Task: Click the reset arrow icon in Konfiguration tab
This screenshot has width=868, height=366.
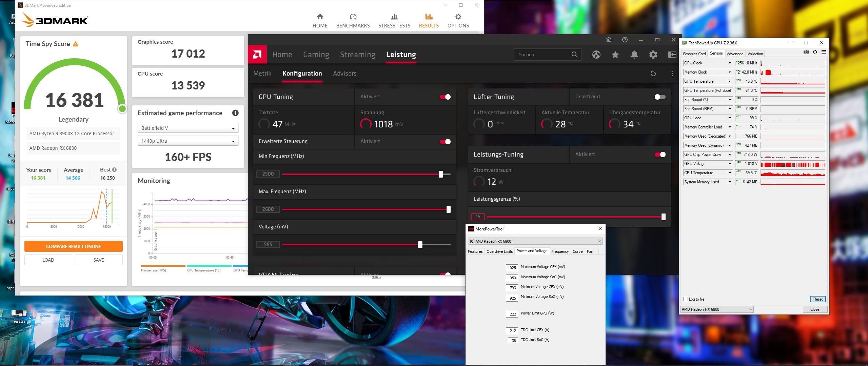Action: (653, 74)
